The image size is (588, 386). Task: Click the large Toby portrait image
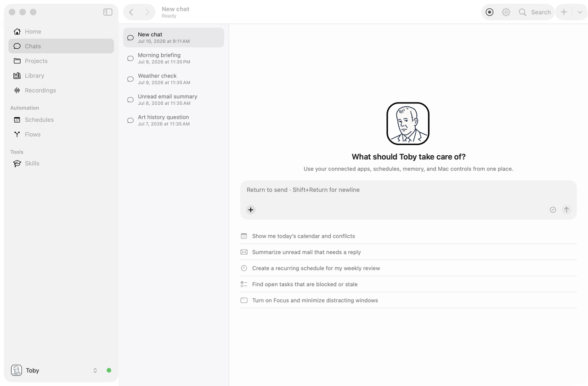tap(408, 124)
